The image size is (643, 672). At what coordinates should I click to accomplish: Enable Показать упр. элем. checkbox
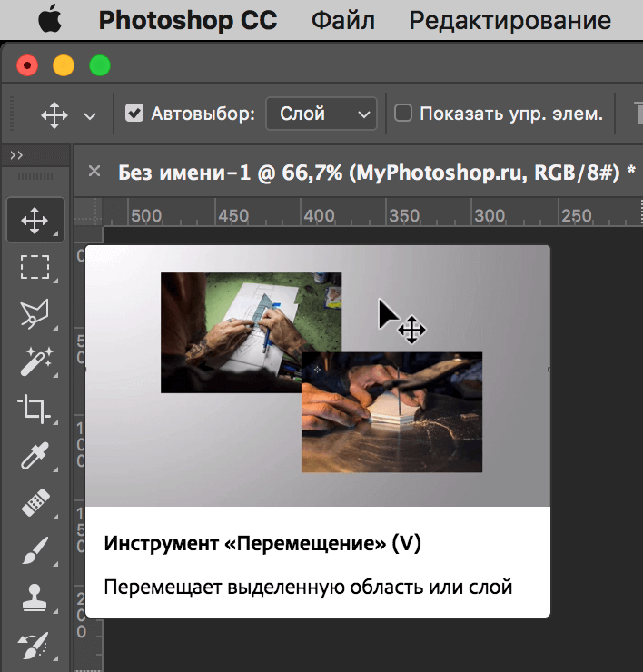tap(403, 114)
